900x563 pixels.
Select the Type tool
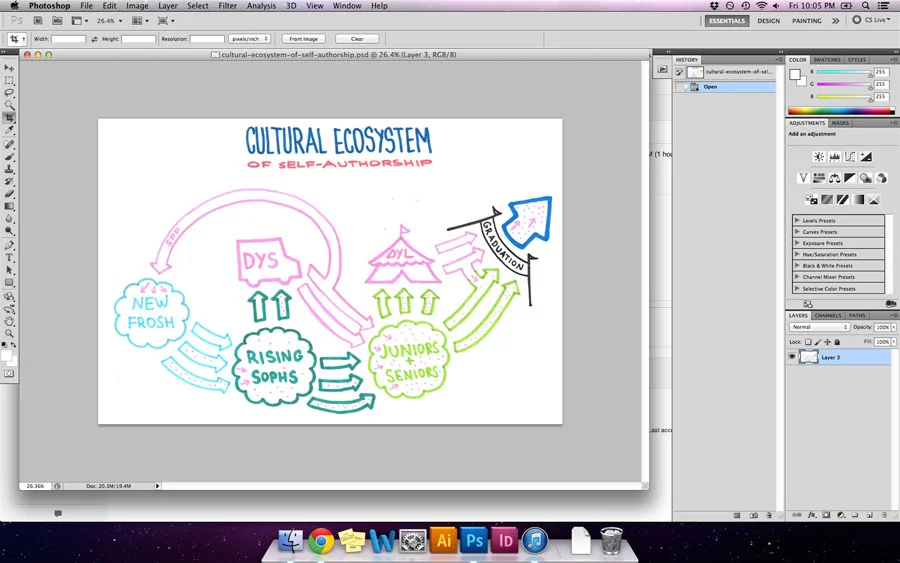point(9,257)
